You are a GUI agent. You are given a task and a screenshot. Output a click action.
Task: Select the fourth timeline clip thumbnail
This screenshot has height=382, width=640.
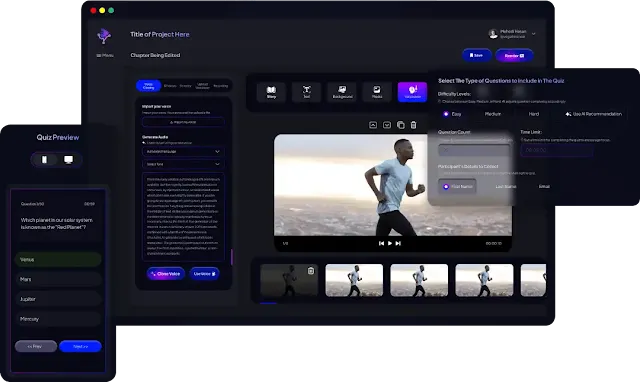484,280
